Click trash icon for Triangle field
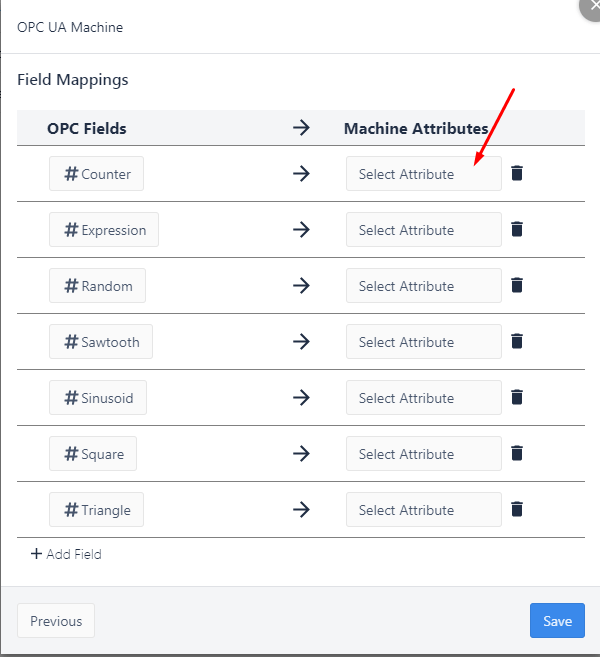 point(517,509)
